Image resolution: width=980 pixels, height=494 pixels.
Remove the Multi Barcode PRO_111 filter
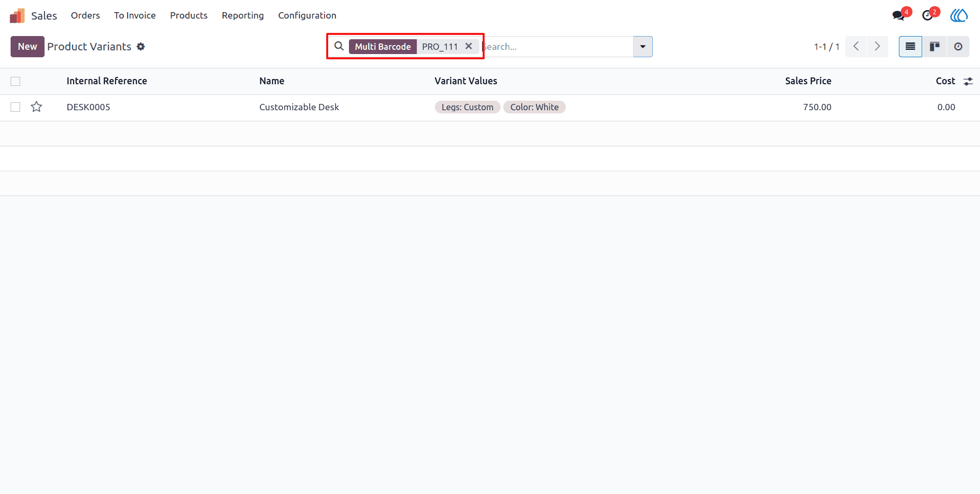click(469, 46)
